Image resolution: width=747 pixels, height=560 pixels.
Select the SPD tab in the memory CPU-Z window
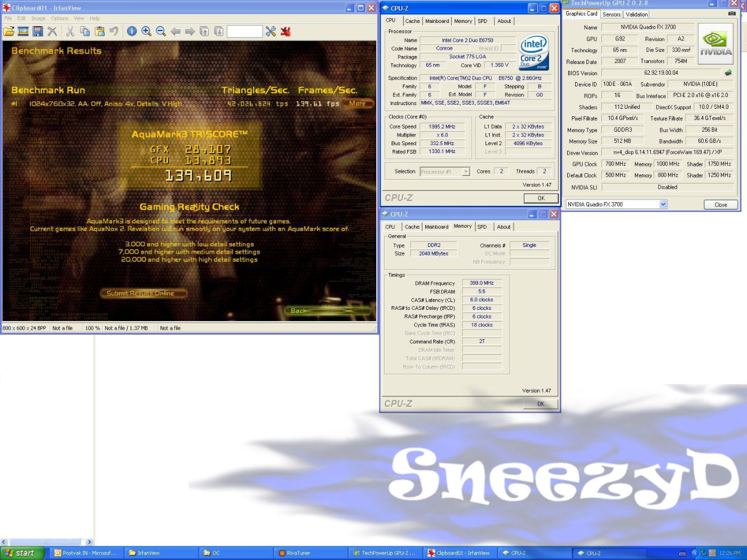[x=482, y=227]
